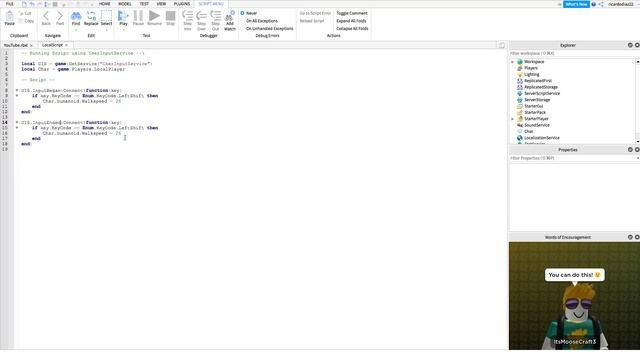
Task: Click the Select dashed-box icon
Action: (107, 16)
